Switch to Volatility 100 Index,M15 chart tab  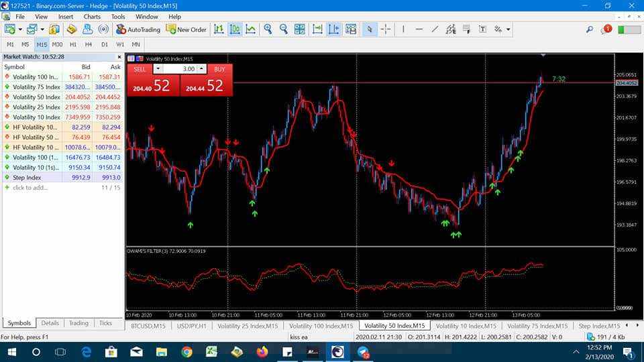point(321,326)
